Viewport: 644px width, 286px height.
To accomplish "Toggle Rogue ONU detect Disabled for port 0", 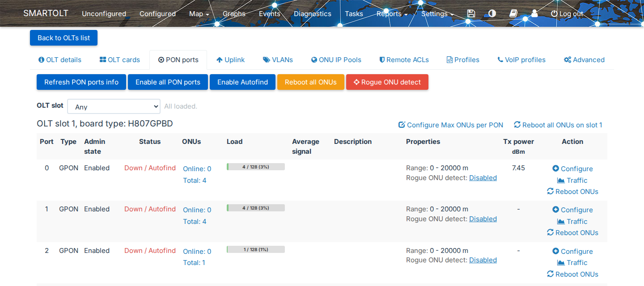I will (483, 178).
